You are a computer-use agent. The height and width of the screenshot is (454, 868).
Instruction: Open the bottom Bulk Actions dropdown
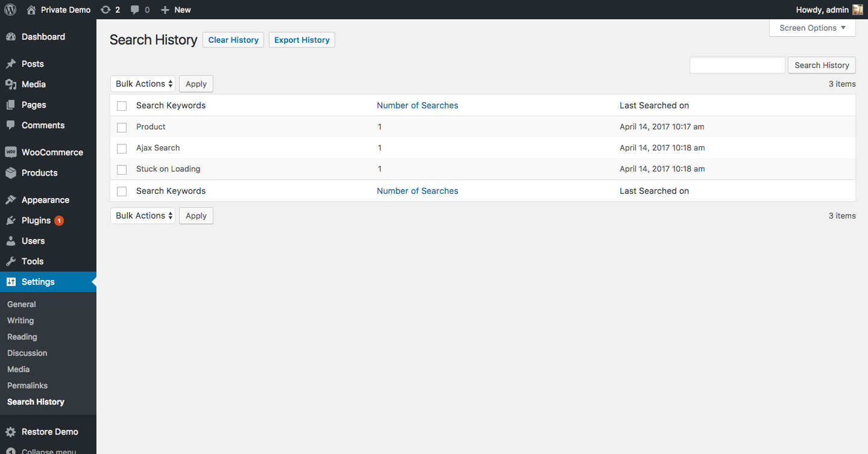[143, 216]
